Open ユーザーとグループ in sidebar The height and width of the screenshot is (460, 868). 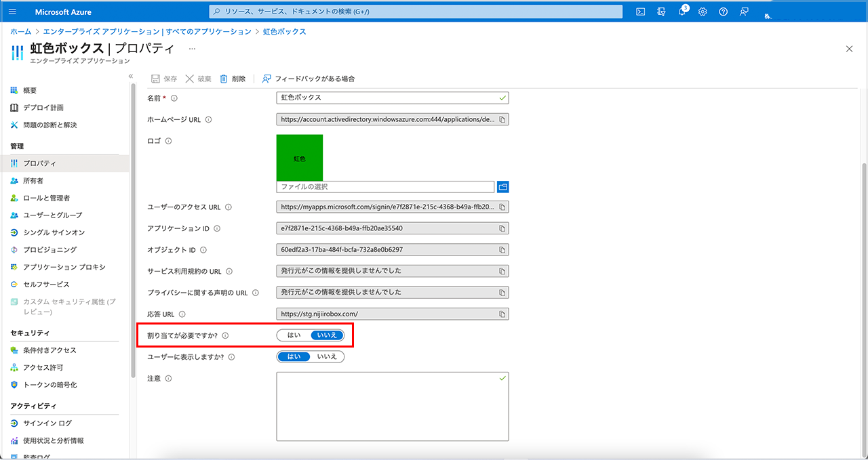coord(52,215)
